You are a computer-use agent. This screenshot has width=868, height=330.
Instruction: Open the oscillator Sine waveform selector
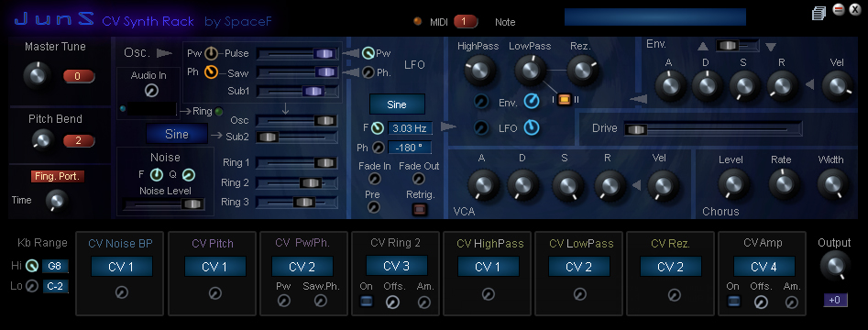pyautogui.click(x=177, y=134)
